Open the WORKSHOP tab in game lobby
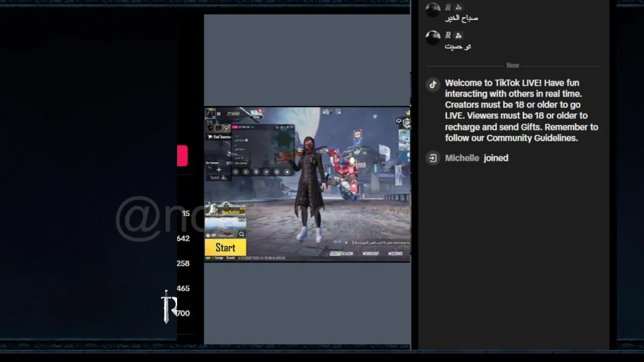 371,254
